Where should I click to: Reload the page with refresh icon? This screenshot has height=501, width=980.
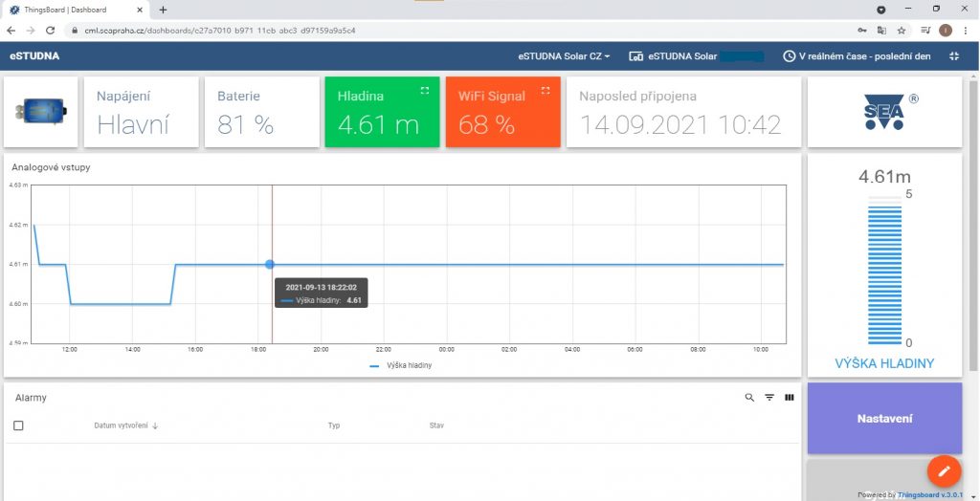click(x=50, y=30)
